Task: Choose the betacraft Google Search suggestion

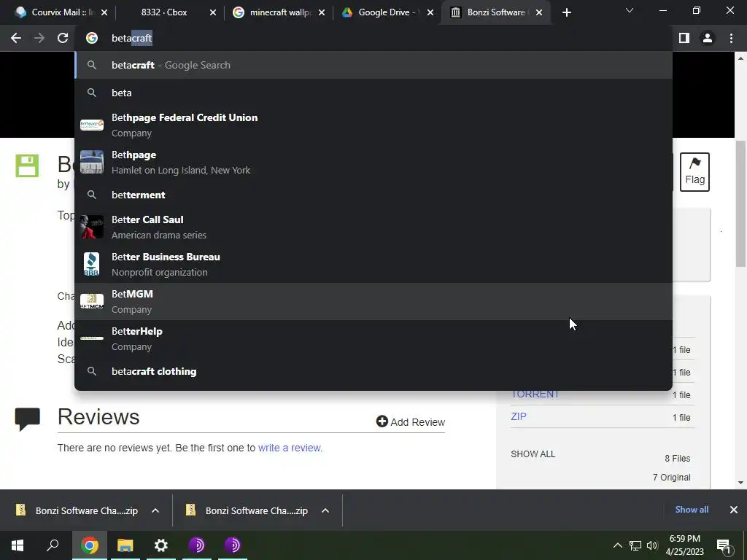Action: pyautogui.click(x=373, y=65)
